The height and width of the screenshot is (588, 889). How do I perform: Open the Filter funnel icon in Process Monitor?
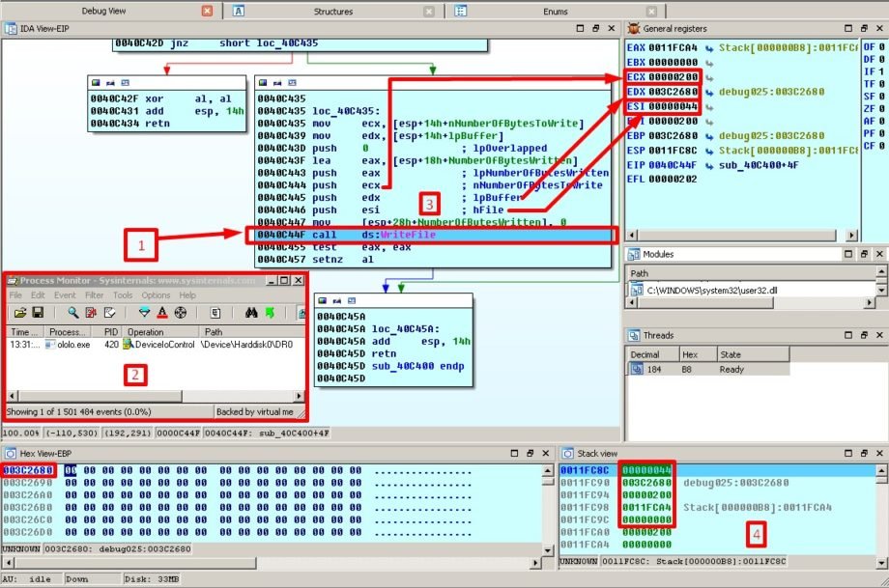145,313
